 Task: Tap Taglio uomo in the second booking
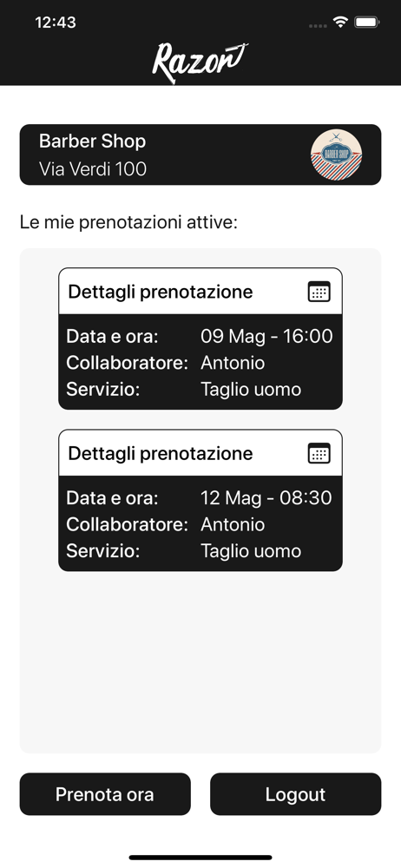coord(251,551)
